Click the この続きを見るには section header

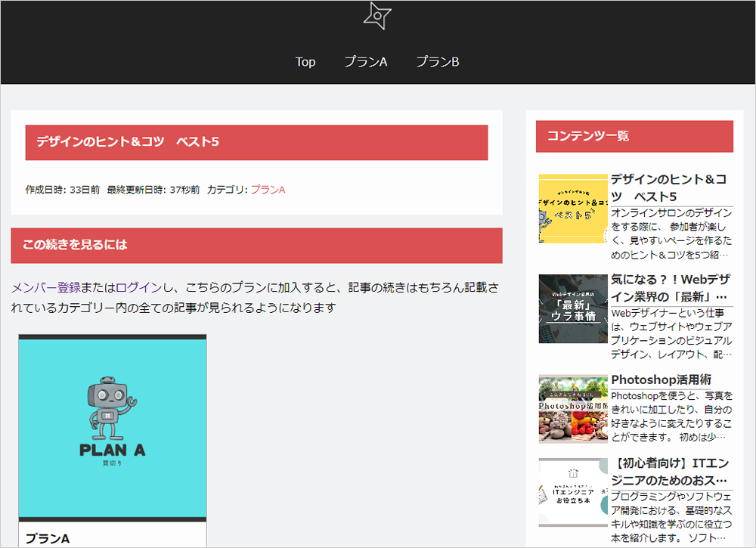pos(256,245)
